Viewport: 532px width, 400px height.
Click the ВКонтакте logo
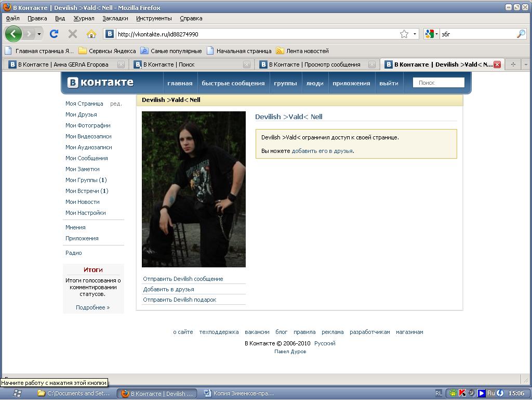coord(100,83)
